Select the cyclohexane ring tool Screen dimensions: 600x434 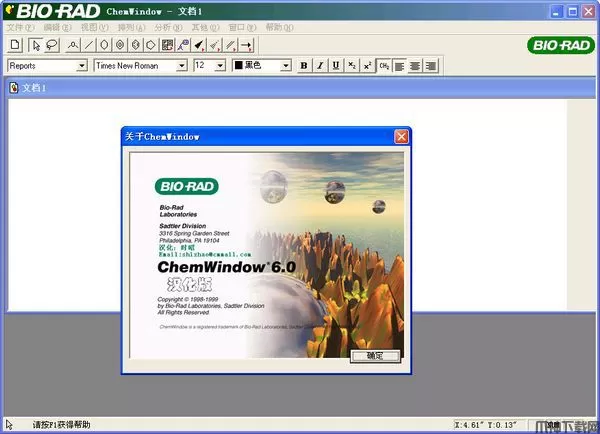104,45
